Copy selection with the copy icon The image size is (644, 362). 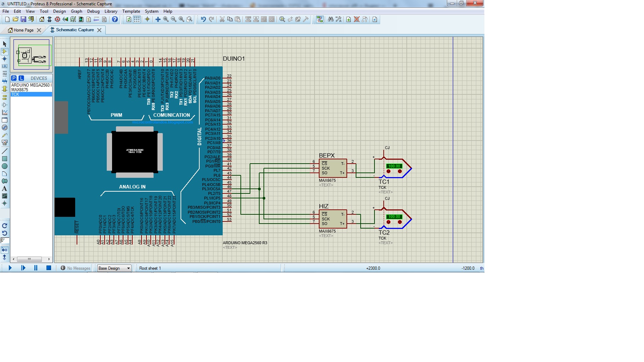tap(230, 19)
